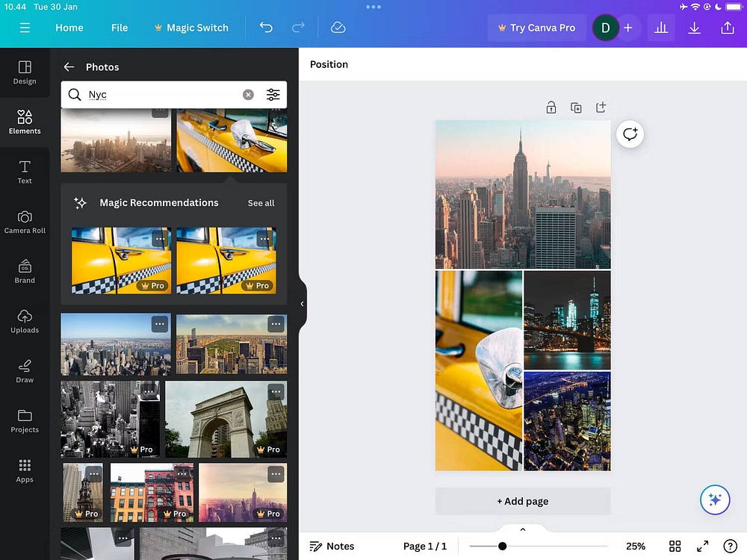This screenshot has height=560, width=747.
Task: Select the Draw tool
Action: (25, 371)
